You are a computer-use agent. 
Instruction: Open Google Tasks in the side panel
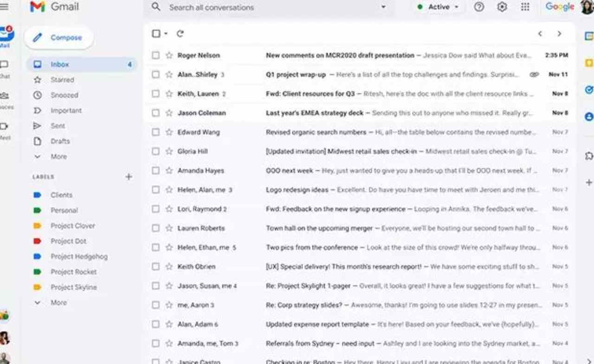[x=588, y=89]
